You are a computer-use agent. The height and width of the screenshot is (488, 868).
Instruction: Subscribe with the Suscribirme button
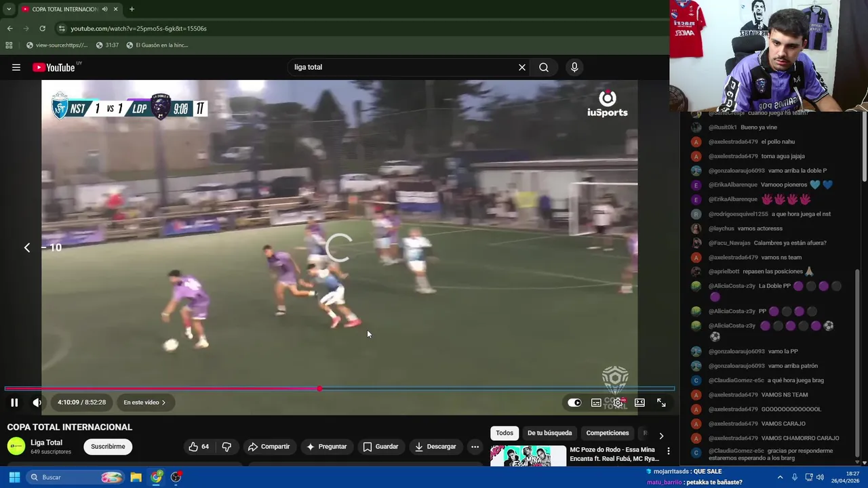pyautogui.click(x=108, y=447)
